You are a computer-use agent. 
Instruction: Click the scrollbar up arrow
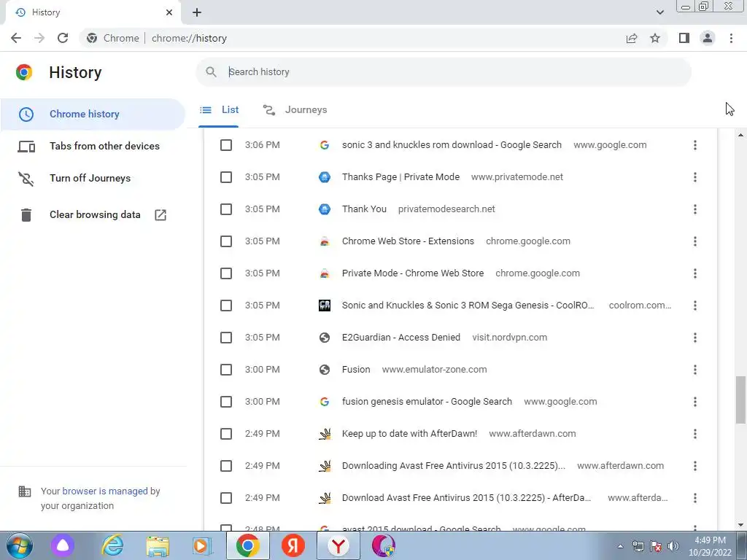(740, 136)
